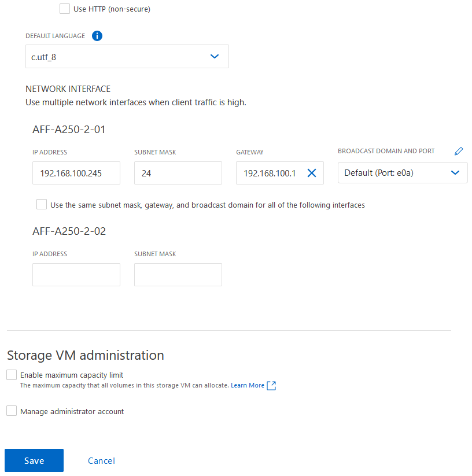Click the chevron on the c.utf_8 selector
This screenshot has height=476, width=472.
pos(215,56)
